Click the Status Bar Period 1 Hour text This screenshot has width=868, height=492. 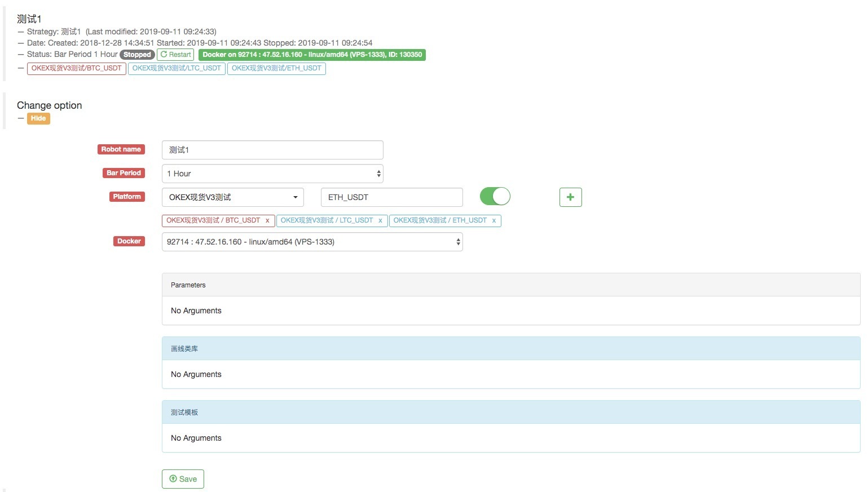click(72, 54)
